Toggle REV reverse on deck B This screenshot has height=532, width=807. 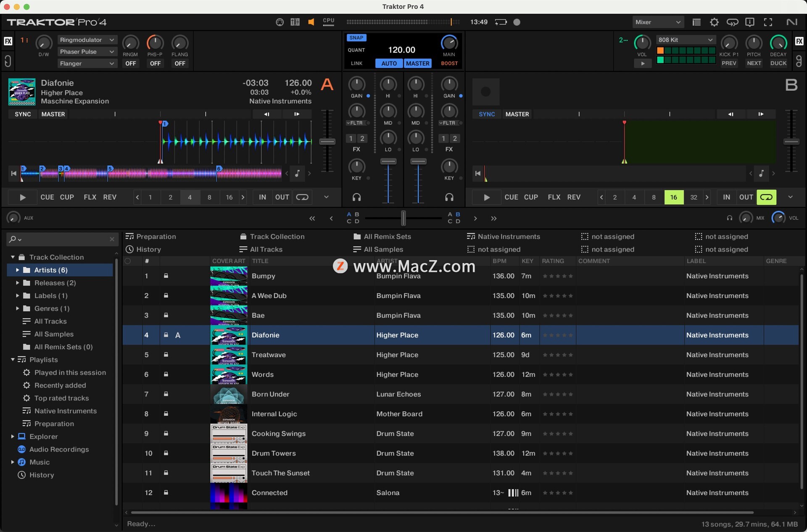[x=574, y=197]
